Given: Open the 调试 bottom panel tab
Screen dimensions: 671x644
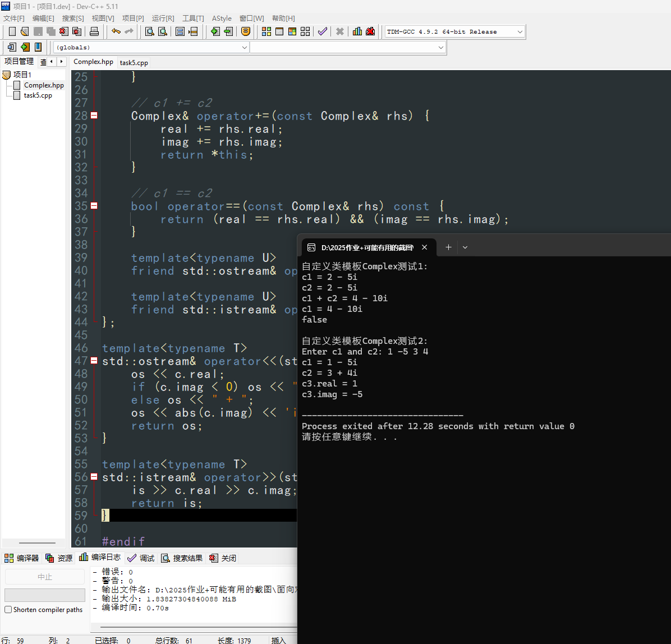Looking at the screenshot, I should (141, 558).
